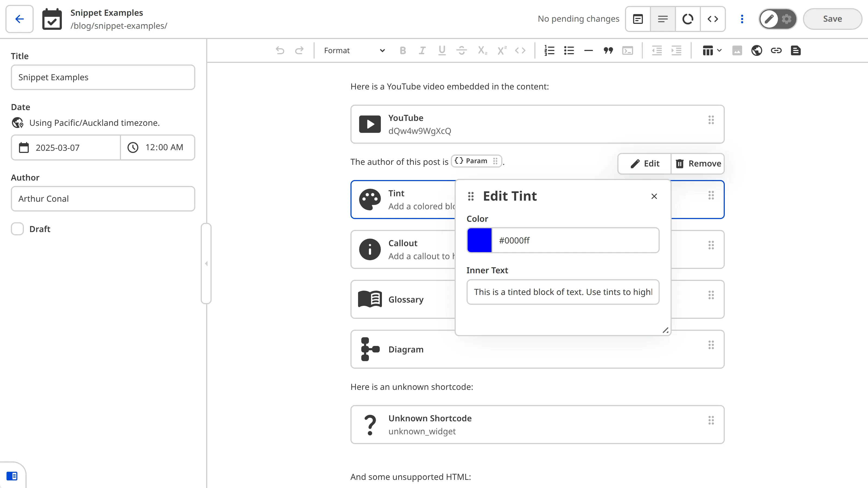Open the table insert dropdown

pos(711,50)
